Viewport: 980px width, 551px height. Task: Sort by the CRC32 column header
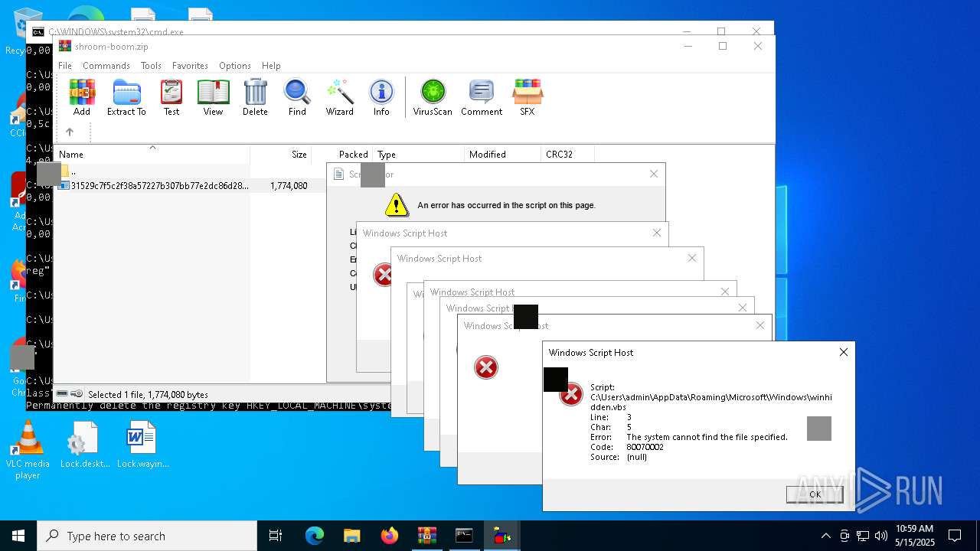point(567,155)
